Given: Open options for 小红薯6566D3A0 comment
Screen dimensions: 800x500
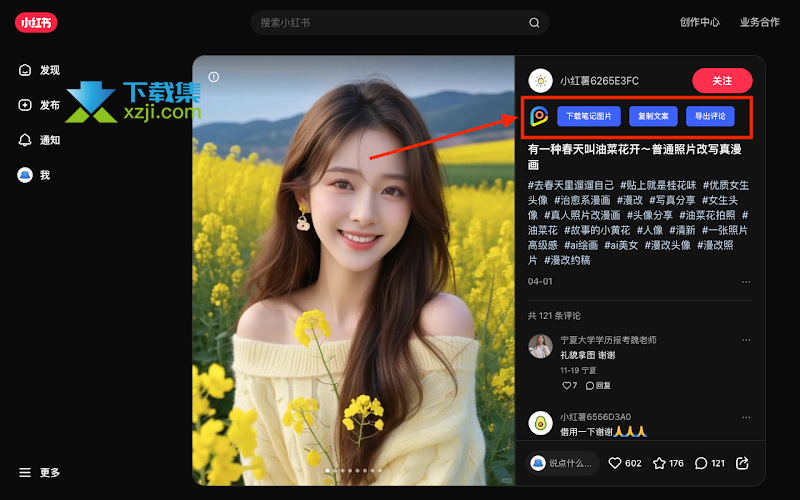Looking at the screenshot, I should coord(746,417).
